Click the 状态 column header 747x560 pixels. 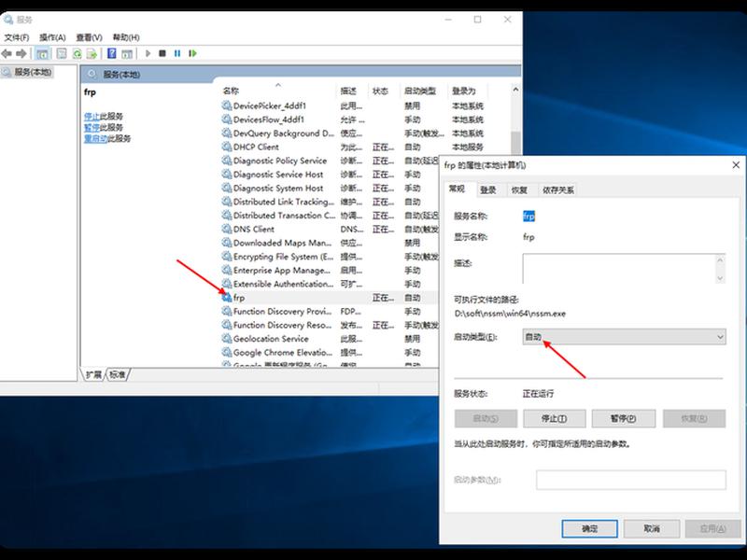click(384, 91)
